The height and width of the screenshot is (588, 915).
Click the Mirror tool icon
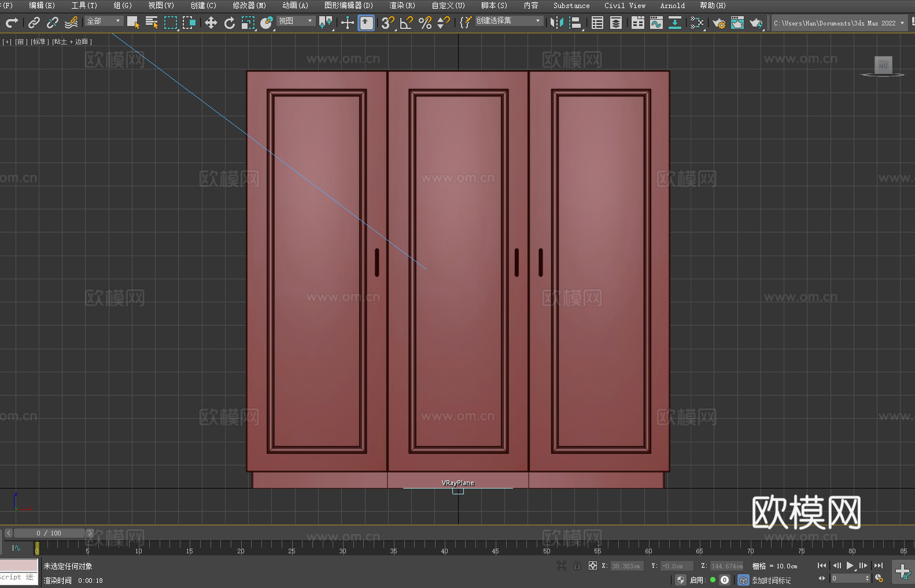click(557, 23)
